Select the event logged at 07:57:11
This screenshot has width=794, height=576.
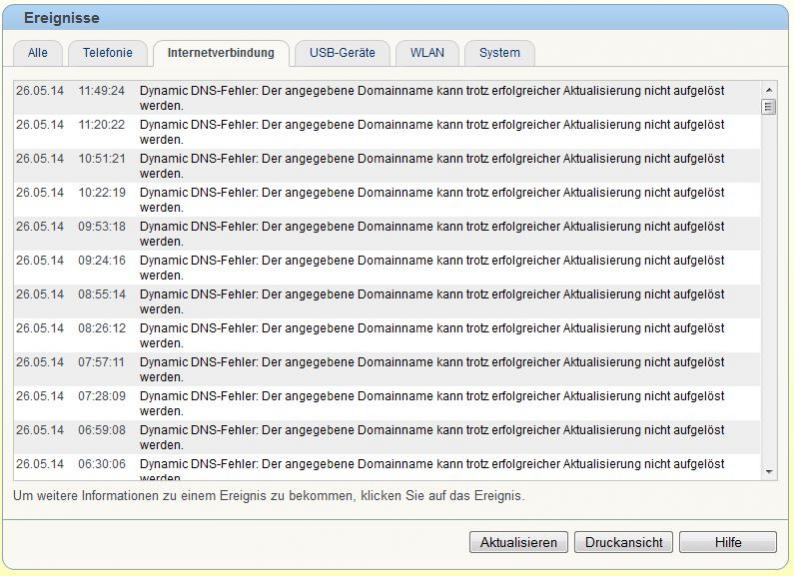(387, 370)
